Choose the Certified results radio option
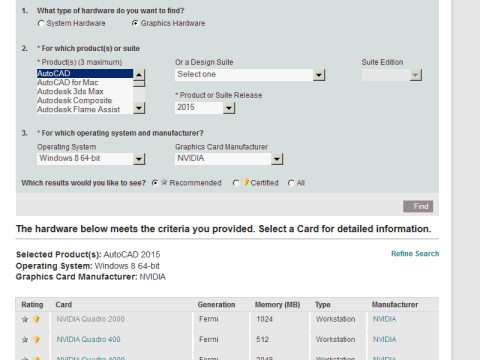This screenshot has height=360, width=480. pos(236,183)
